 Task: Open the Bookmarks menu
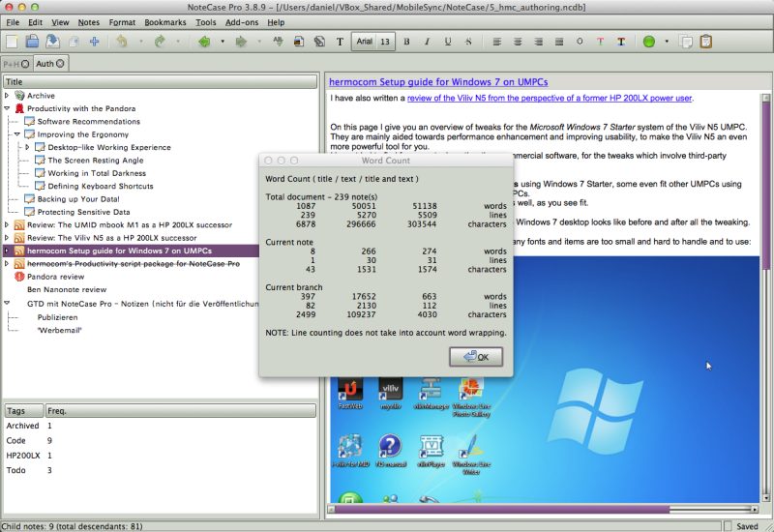pos(164,22)
